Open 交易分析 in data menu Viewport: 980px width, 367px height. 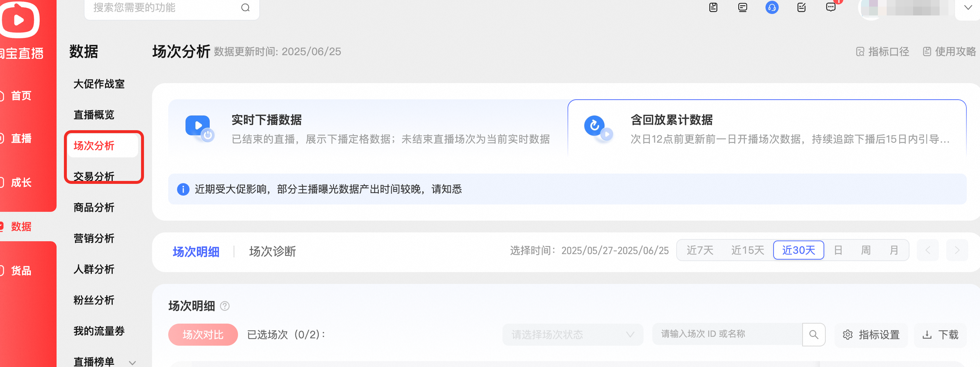coord(94,176)
